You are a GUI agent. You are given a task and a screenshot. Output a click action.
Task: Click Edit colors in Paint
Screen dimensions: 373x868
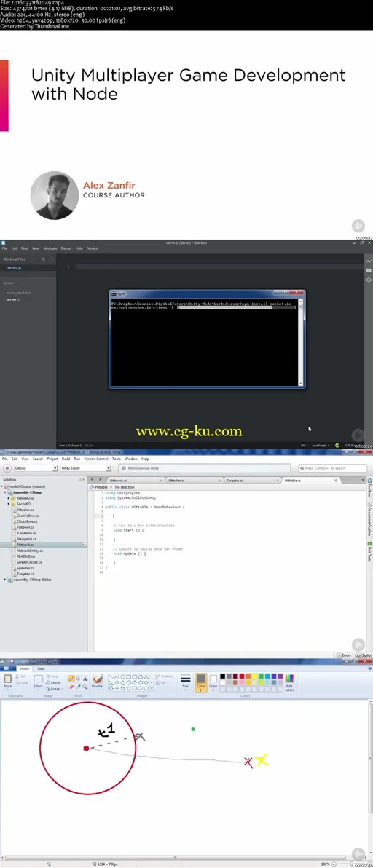pyautogui.click(x=289, y=682)
